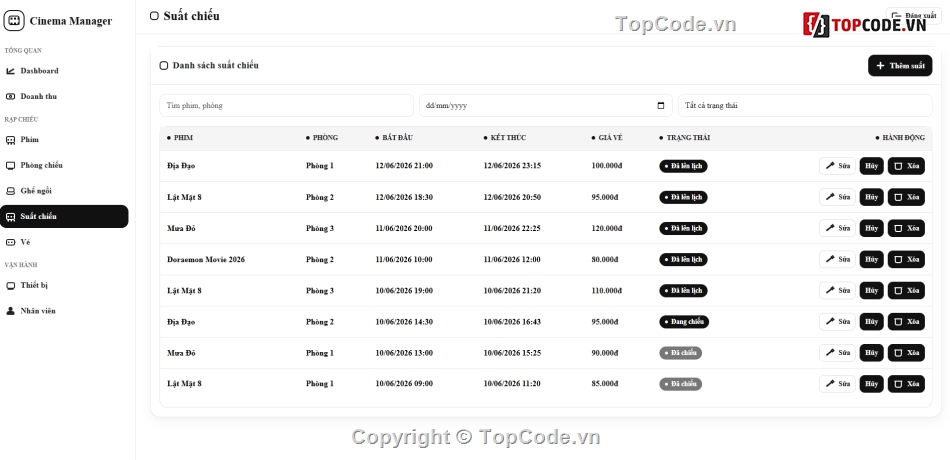Click Xóa for Địa Đạo Phòng 2
The height and width of the screenshot is (460, 950).
tap(906, 322)
